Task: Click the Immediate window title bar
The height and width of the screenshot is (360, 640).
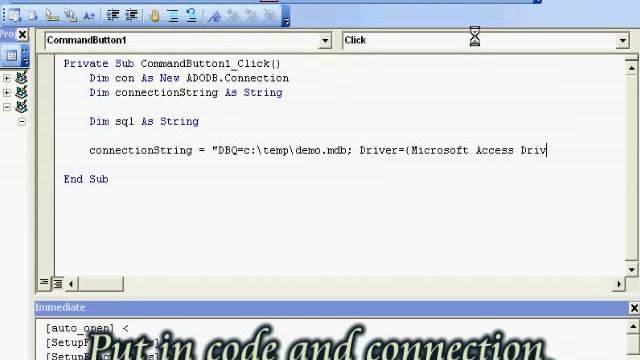Action: pyautogui.click(x=331, y=307)
